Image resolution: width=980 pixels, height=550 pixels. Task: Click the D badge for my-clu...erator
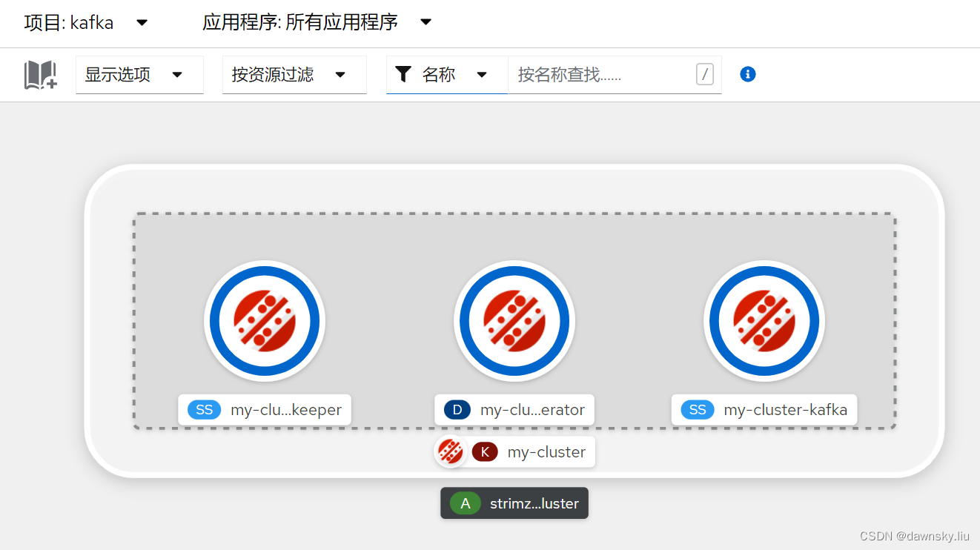coord(457,410)
